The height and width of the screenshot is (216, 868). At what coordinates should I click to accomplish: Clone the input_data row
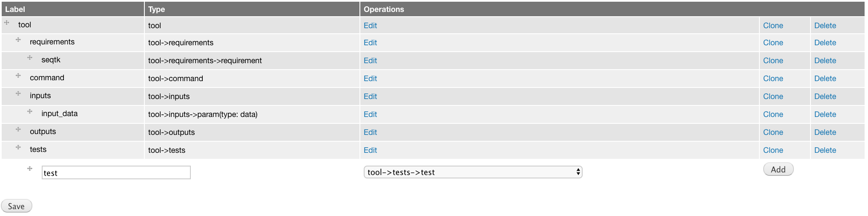[x=773, y=114]
